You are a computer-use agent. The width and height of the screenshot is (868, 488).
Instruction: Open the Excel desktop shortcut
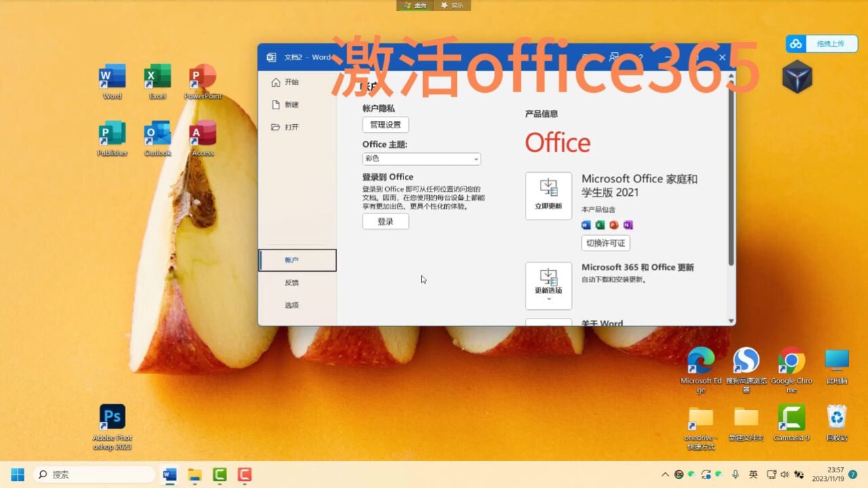coord(157,81)
